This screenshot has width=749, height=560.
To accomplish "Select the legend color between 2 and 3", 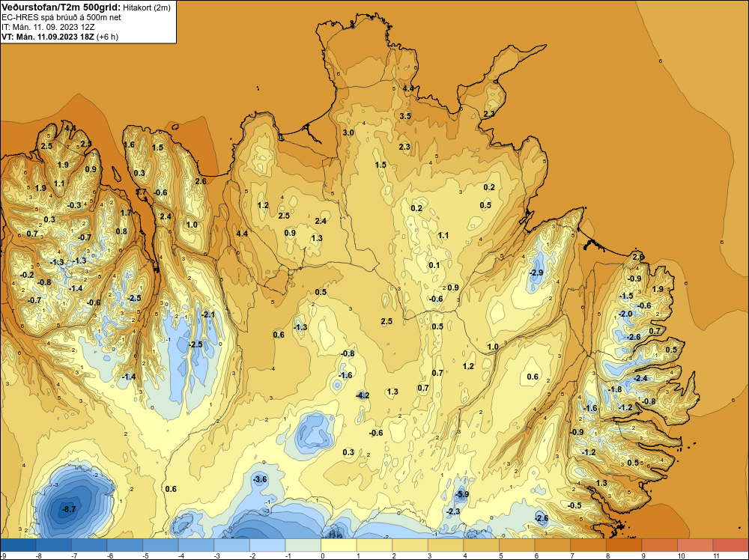I will point(410,545).
